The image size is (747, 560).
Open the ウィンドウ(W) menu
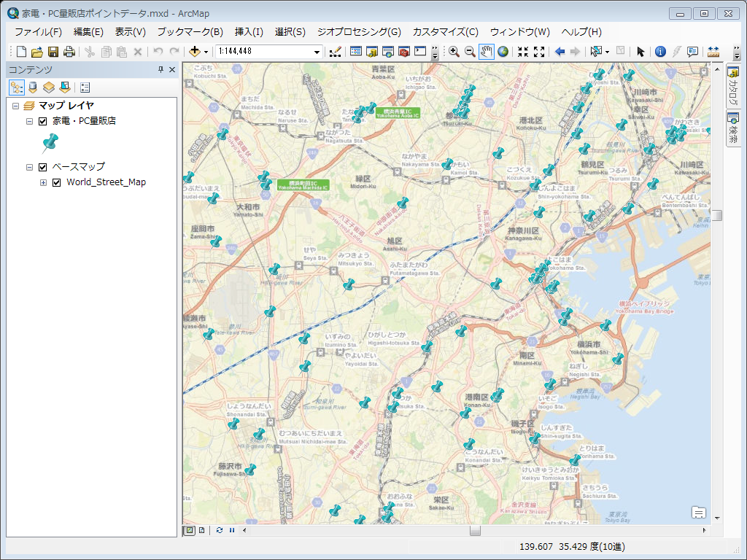point(519,32)
